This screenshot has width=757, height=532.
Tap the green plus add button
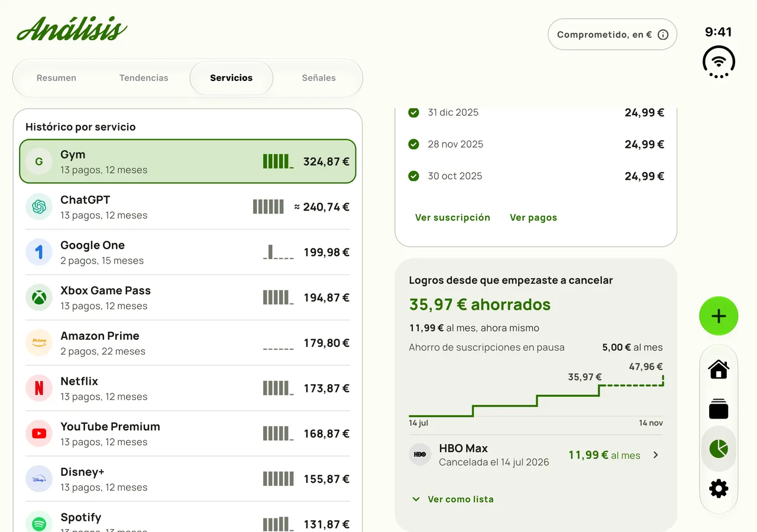(x=719, y=316)
